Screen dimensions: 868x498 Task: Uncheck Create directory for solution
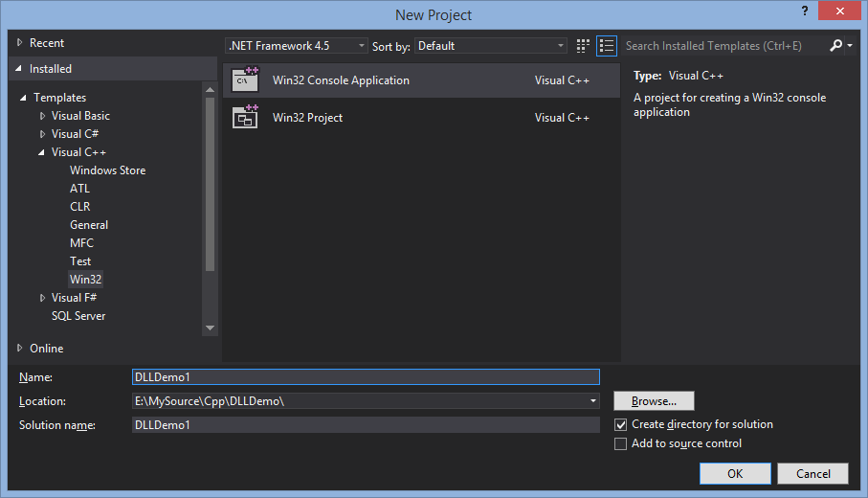620,424
